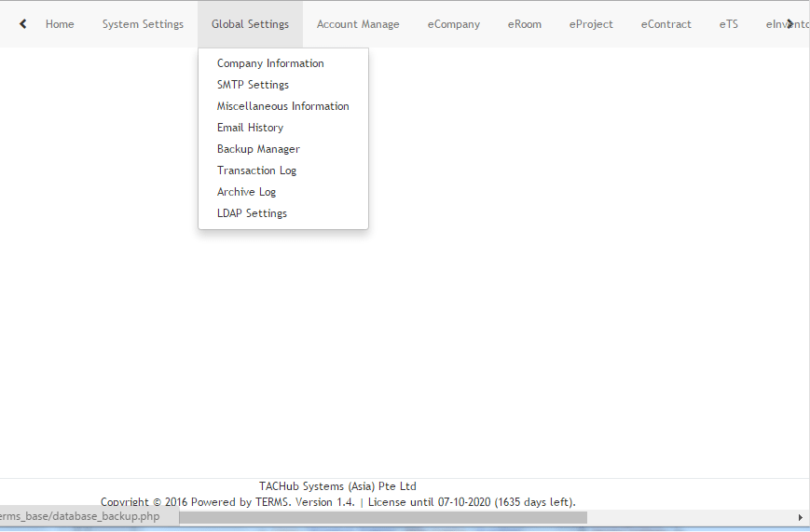The image size is (810, 532).
Task: Click the left chevron menu arrow
Action: tap(22, 24)
